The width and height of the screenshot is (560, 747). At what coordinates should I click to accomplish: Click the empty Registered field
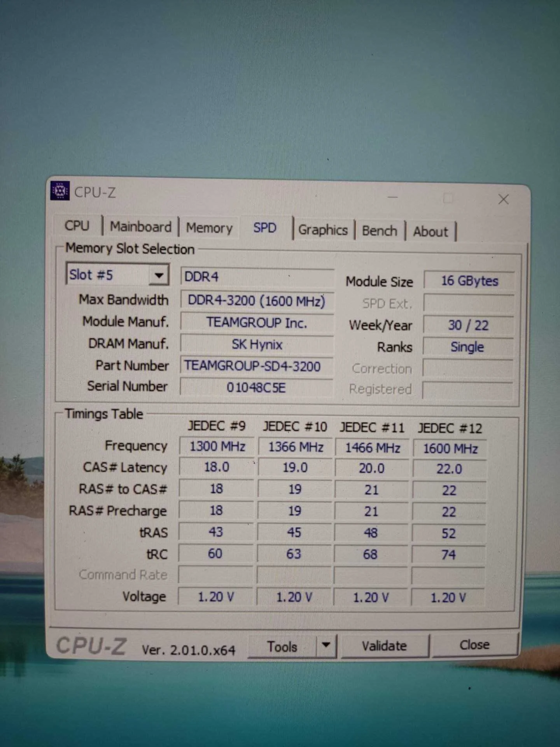467,390
